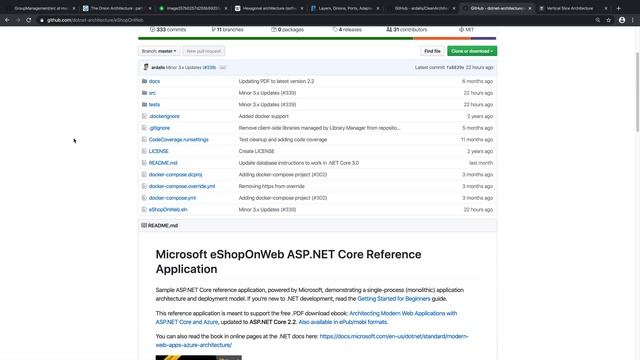Open the tests folder
The width and height of the screenshot is (640, 360).
click(154, 104)
